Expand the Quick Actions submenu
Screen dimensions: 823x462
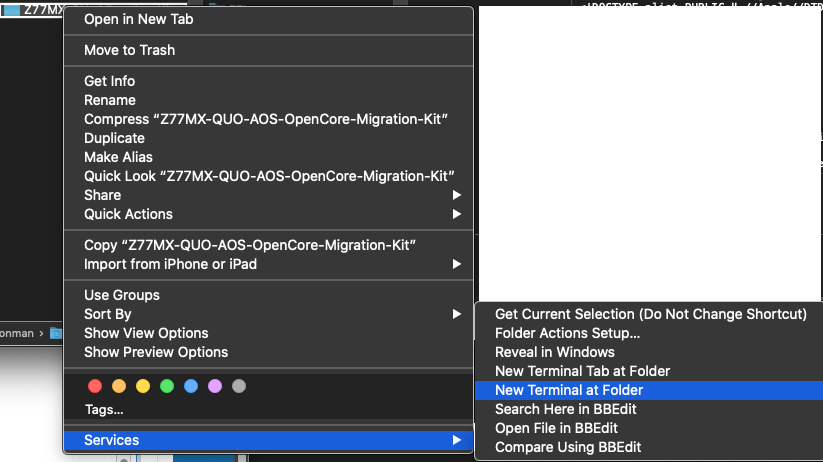pyautogui.click(x=268, y=214)
